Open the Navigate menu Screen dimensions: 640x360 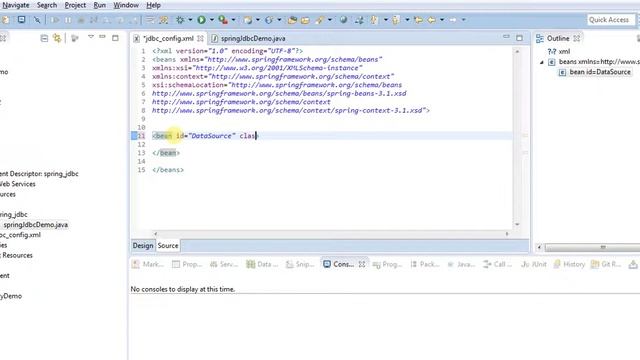(x=16, y=5)
